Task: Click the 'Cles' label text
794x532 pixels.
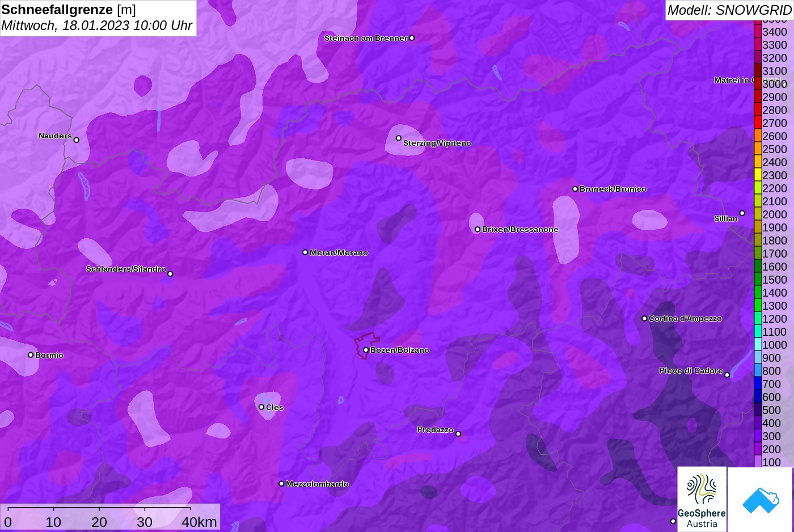Action: (x=274, y=407)
